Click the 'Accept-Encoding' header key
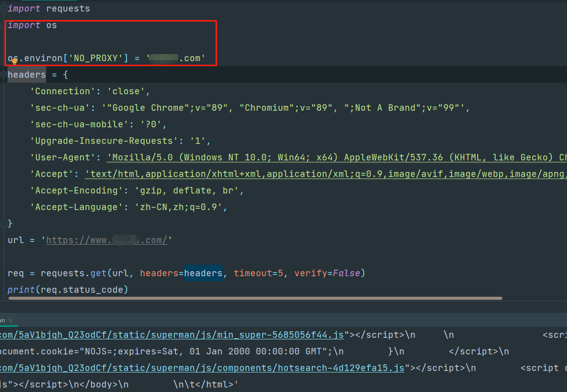The height and width of the screenshot is (392, 567). (76, 191)
